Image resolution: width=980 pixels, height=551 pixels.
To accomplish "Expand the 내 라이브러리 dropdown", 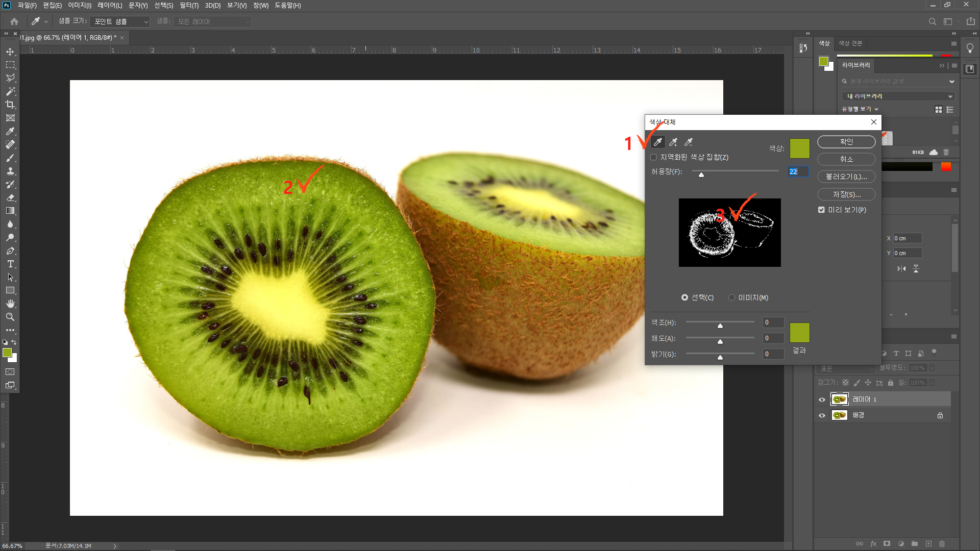I will point(897,96).
